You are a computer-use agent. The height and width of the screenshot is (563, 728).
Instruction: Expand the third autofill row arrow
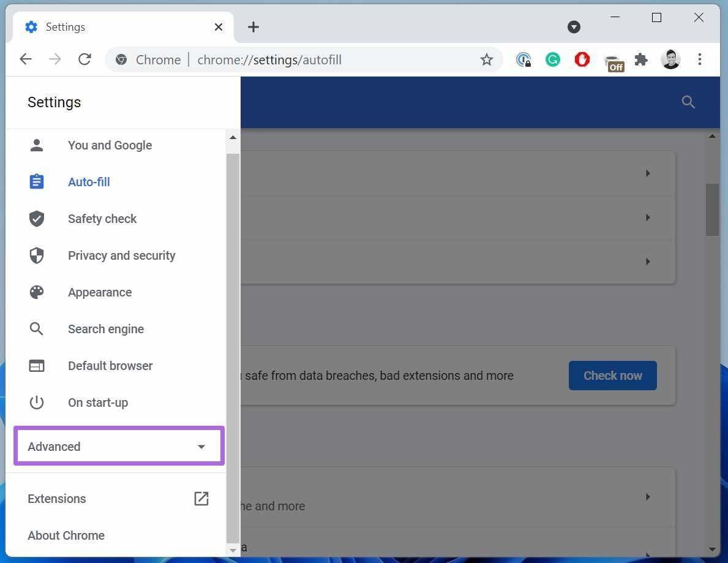click(x=648, y=262)
